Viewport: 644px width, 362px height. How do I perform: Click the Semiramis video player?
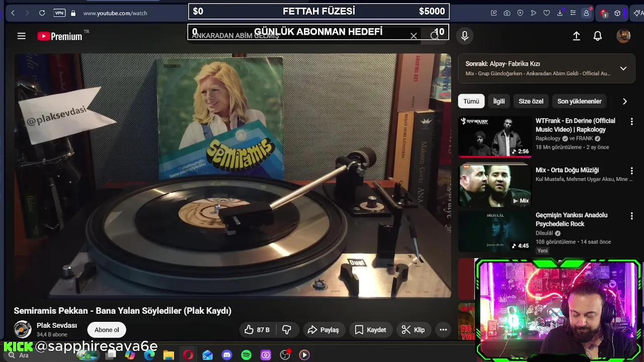coord(232,176)
